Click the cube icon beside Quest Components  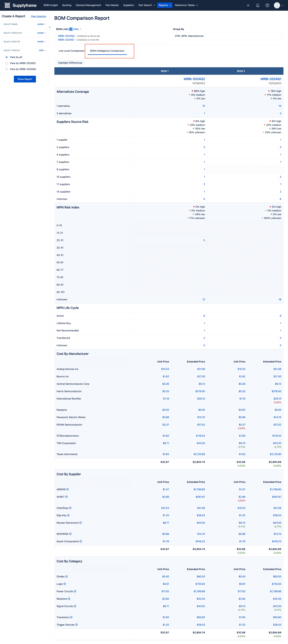[x=81, y=541]
